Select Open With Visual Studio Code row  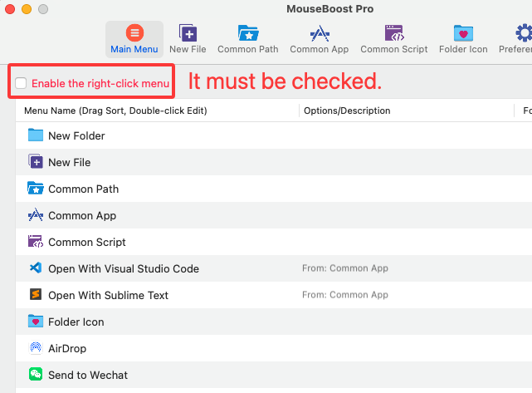click(x=124, y=268)
